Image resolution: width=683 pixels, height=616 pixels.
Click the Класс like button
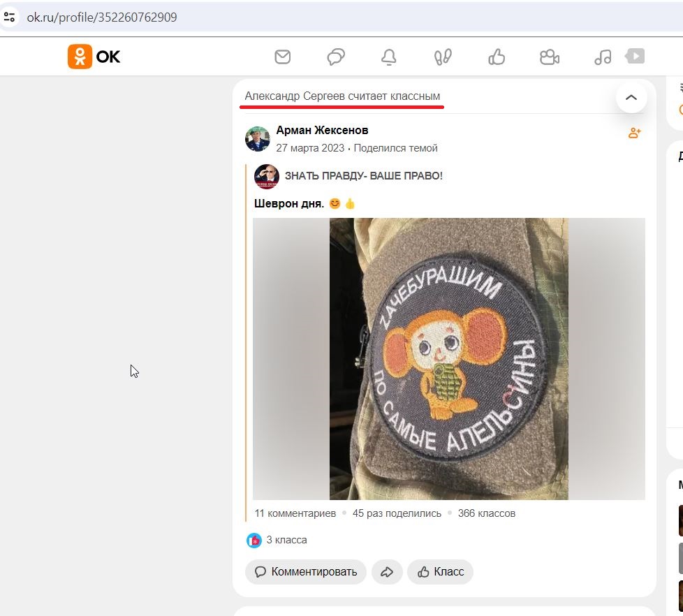click(x=441, y=572)
